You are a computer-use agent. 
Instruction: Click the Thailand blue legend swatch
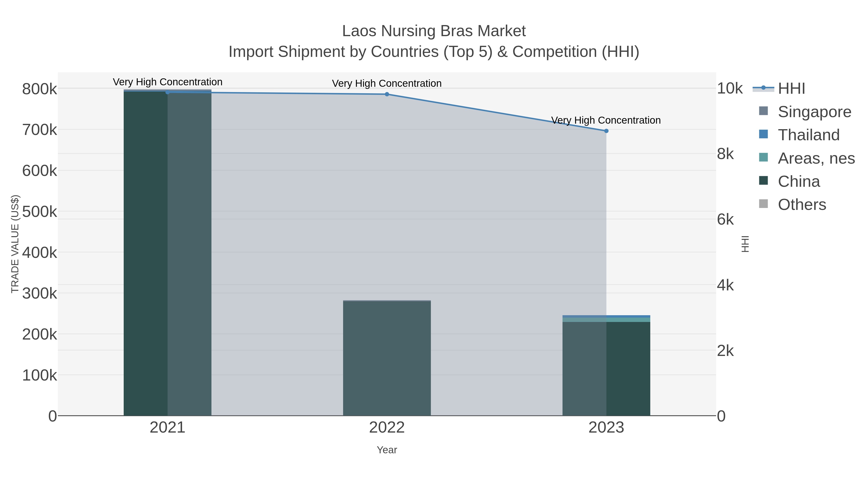coord(763,134)
